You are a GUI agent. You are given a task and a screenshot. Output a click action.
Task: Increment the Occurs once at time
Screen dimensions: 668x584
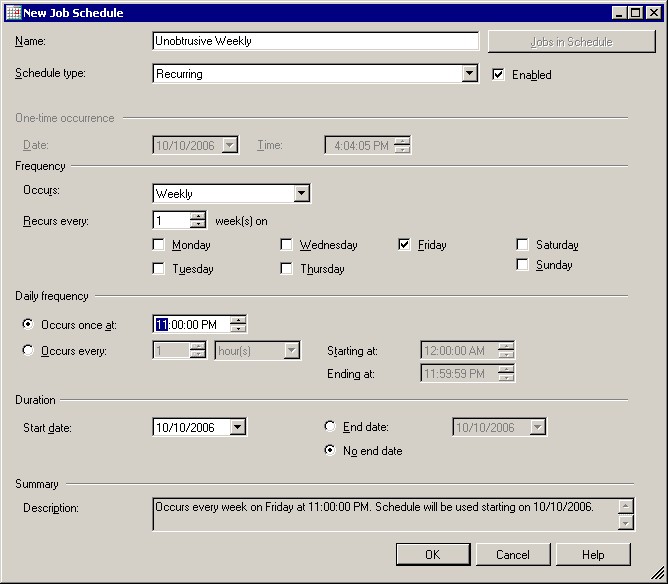coord(238,319)
